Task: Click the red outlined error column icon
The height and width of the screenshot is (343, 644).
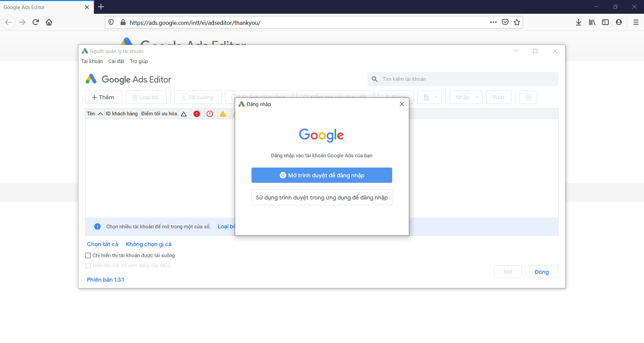Action: pos(210,114)
